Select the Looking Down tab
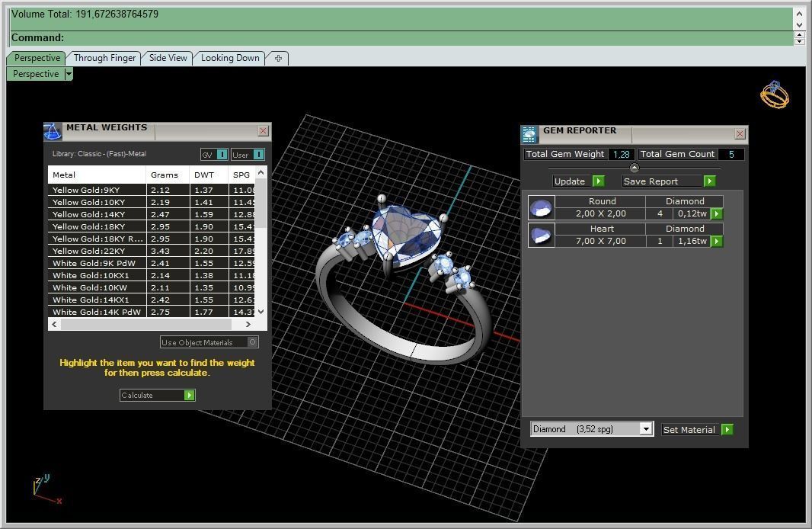The image size is (812, 529). pyautogui.click(x=230, y=58)
